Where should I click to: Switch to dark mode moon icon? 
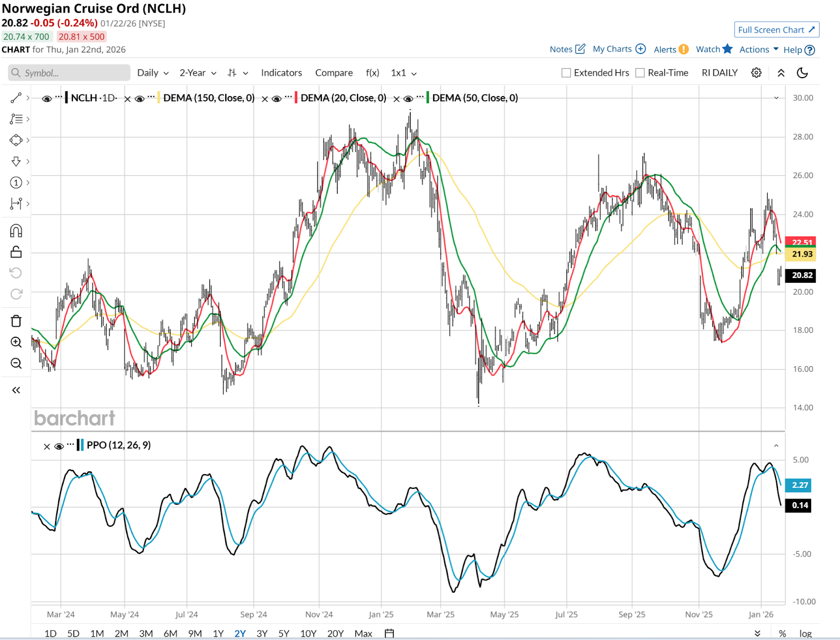click(x=802, y=73)
